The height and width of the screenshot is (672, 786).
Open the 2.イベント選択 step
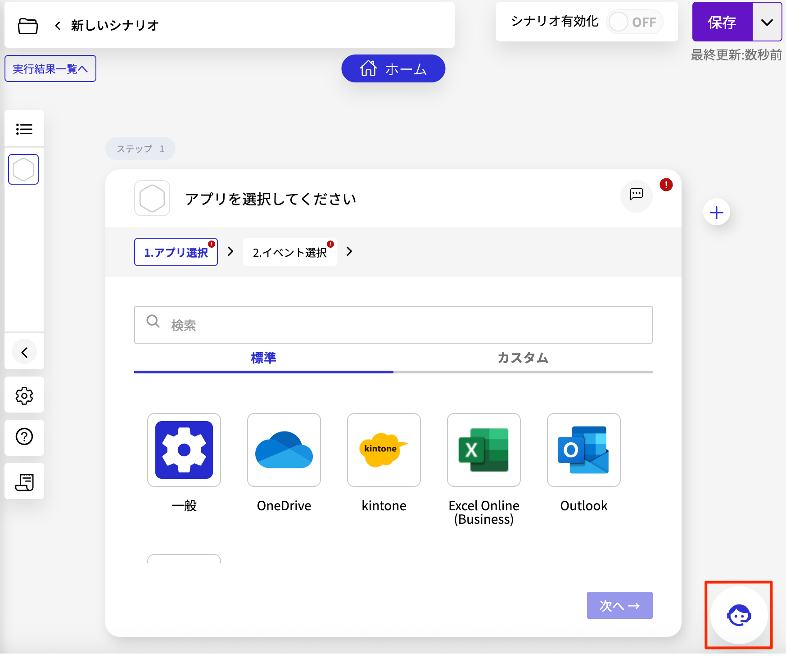[289, 252]
